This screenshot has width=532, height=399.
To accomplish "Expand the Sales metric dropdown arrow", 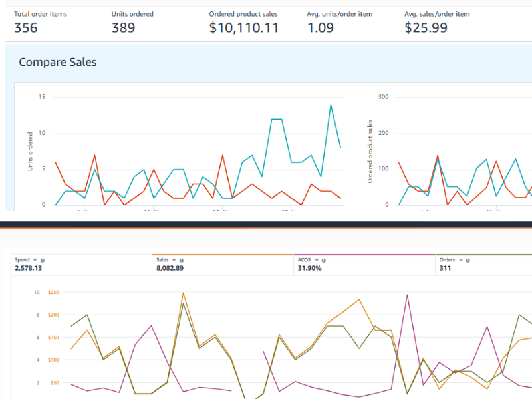I will click(174, 260).
